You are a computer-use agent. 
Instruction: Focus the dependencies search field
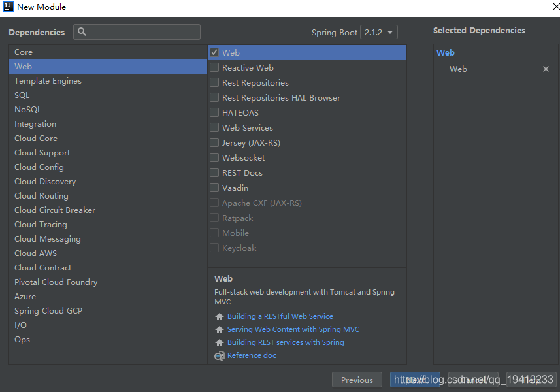[137, 32]
